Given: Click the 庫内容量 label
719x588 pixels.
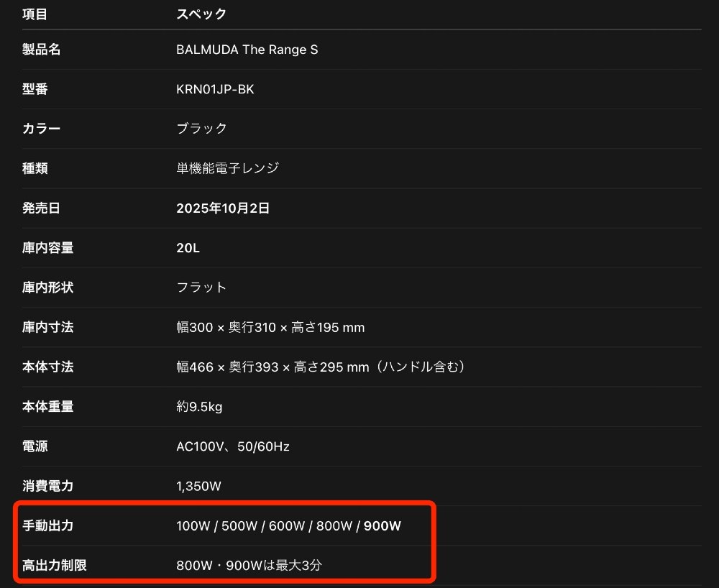Looking at the screenshot, I should pos(47,248).
